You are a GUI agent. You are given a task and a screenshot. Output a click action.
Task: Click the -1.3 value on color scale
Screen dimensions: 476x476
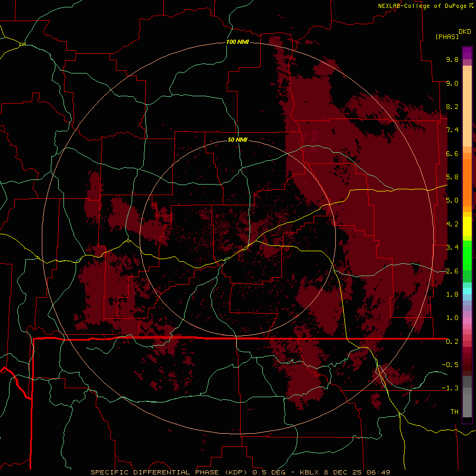point(450,389)
